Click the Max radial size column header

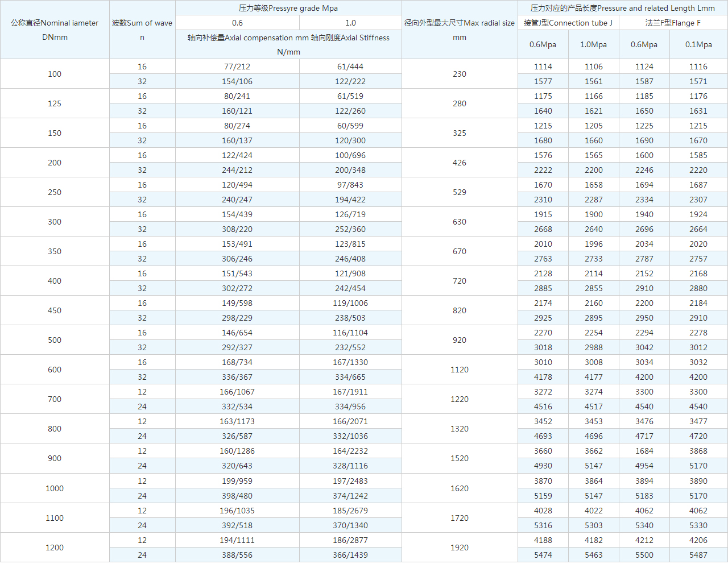point(460,30)
